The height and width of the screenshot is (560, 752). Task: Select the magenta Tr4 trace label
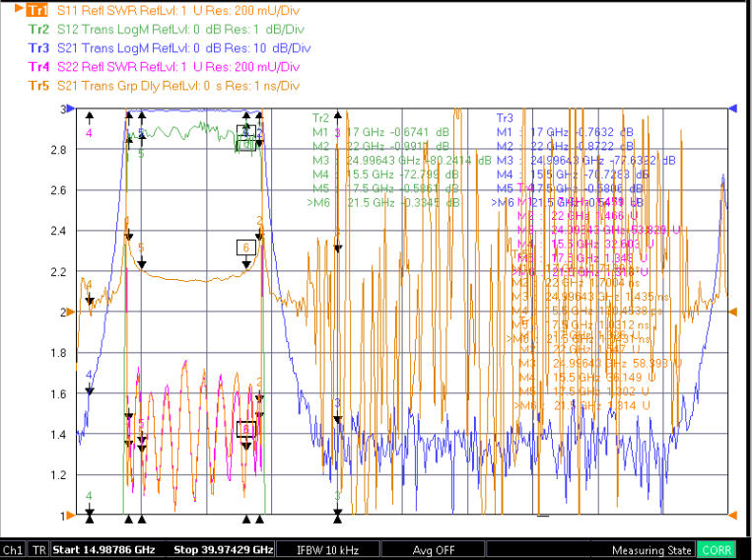[38, 67]
